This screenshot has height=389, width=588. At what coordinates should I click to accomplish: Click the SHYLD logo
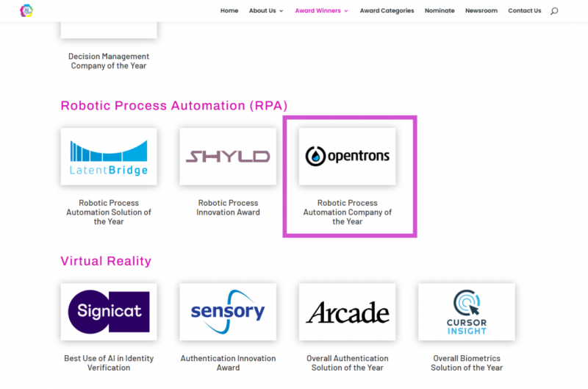[x=228, y=157]
